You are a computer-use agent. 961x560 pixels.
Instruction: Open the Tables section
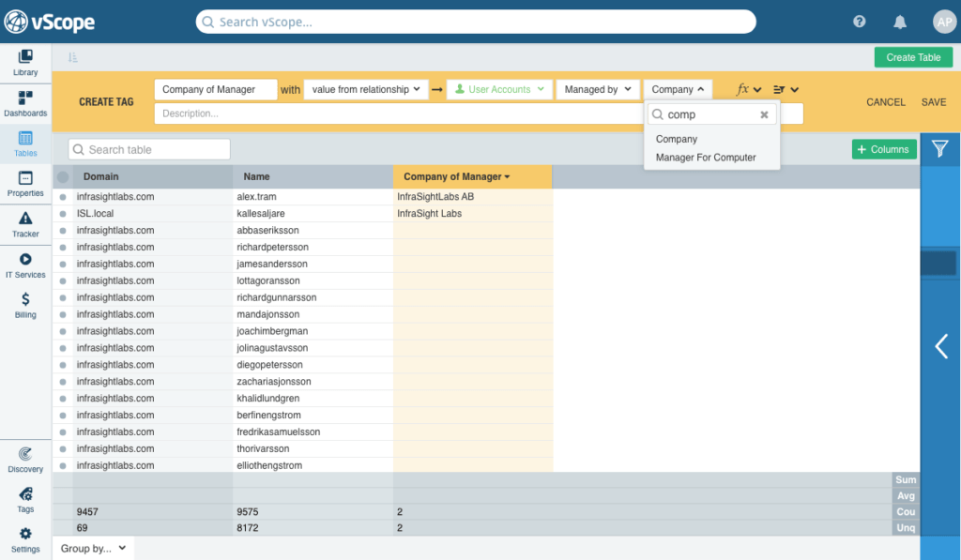point(25,144)
